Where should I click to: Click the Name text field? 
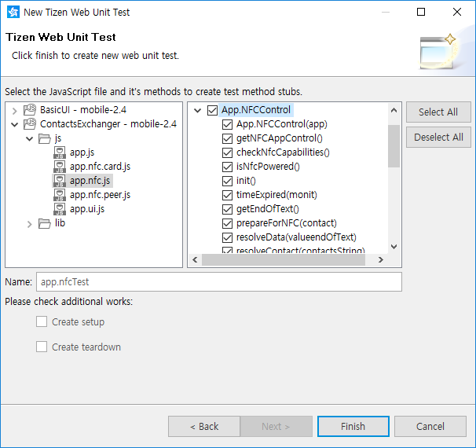(x=218, y=281)
